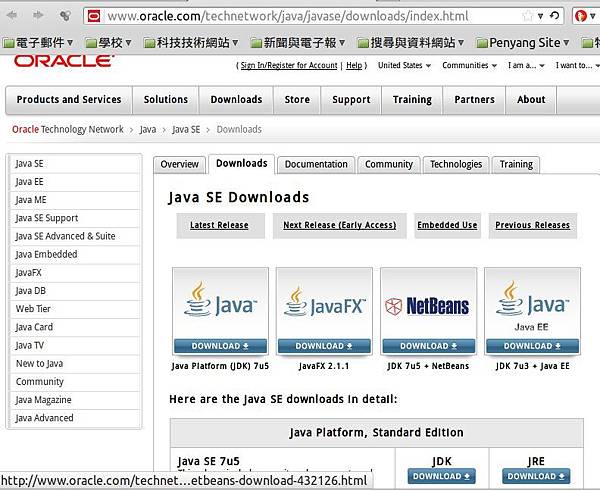Switch to the Technologies tab
This screenshot has height=491, width=600.
[456, 165]
